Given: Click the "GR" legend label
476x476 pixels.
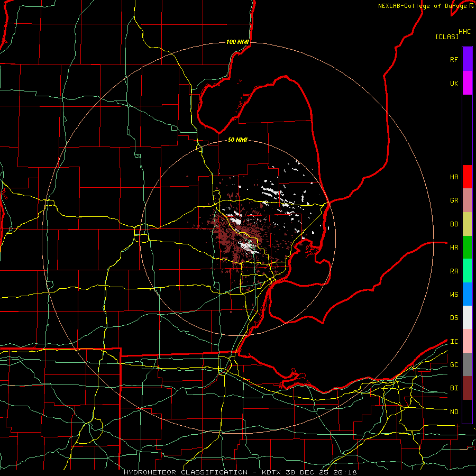Looking at the screenshot, I should pyautogui.click(x=454, y=200).
